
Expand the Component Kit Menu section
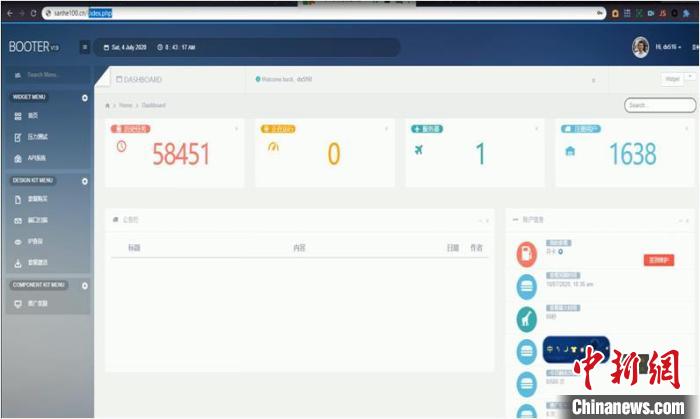pos(84,285)
